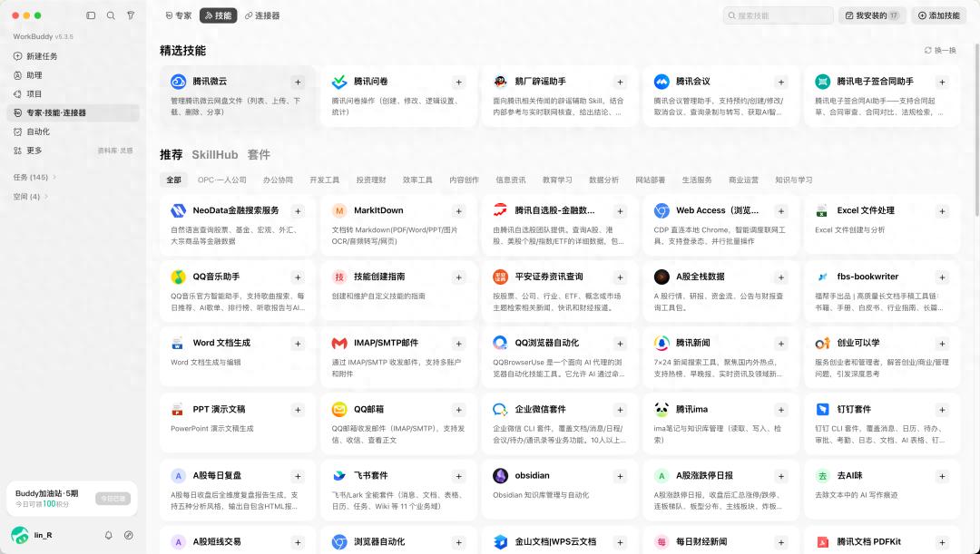Click the Web Access browser logo icon

[661, 210]
